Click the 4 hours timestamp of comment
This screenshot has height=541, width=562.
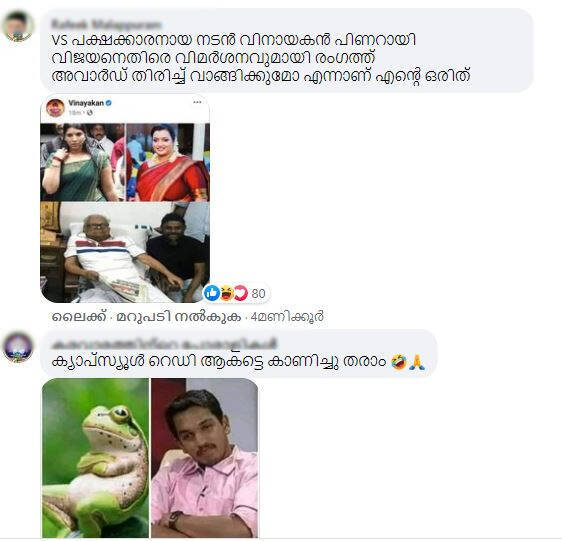[287, 317]
